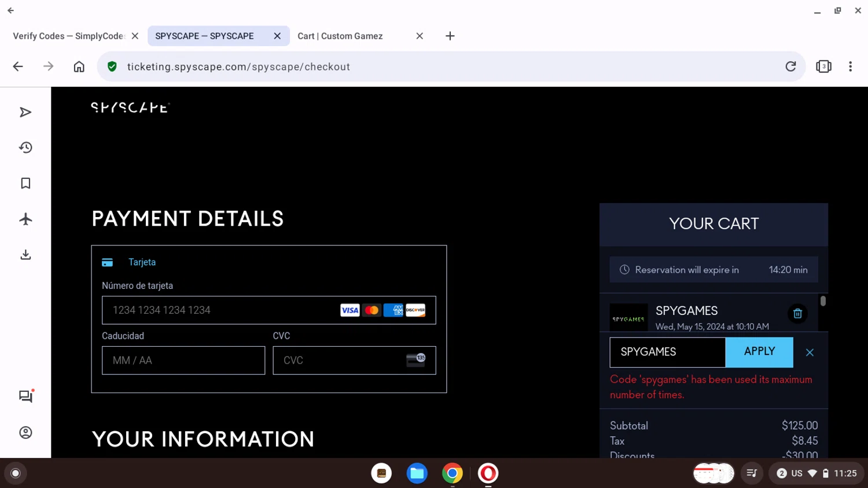Open the shelf media controls icon
The height and width of the screenshot is (488, 868).
coord(752,474)
